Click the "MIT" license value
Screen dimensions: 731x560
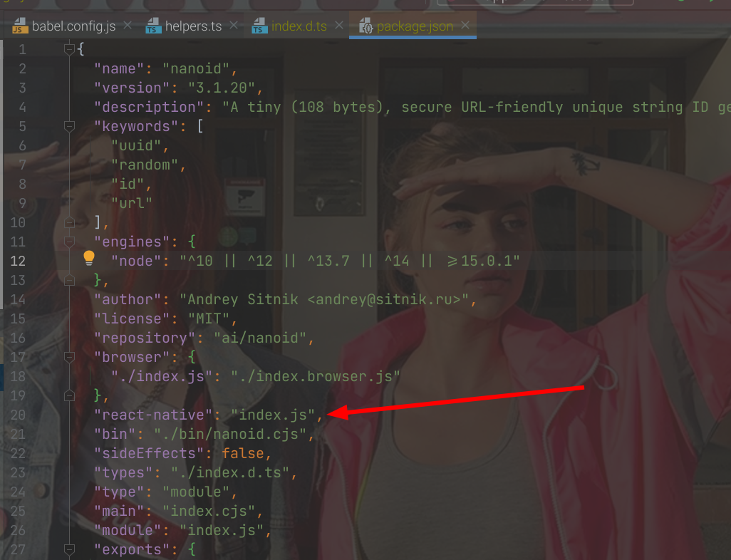point(209,318)
